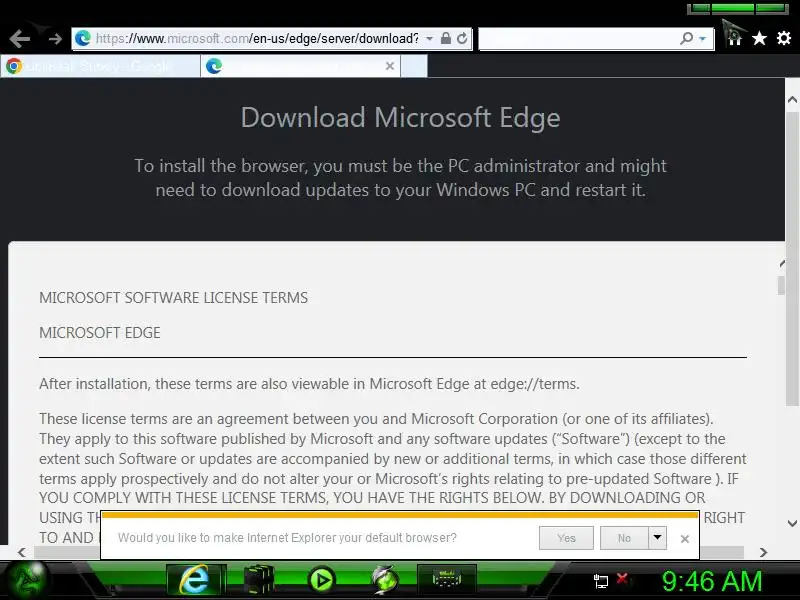The height and width of the screenshot is (600, 800).
Task: Close the Edge download tab
Action: (390, 66)
